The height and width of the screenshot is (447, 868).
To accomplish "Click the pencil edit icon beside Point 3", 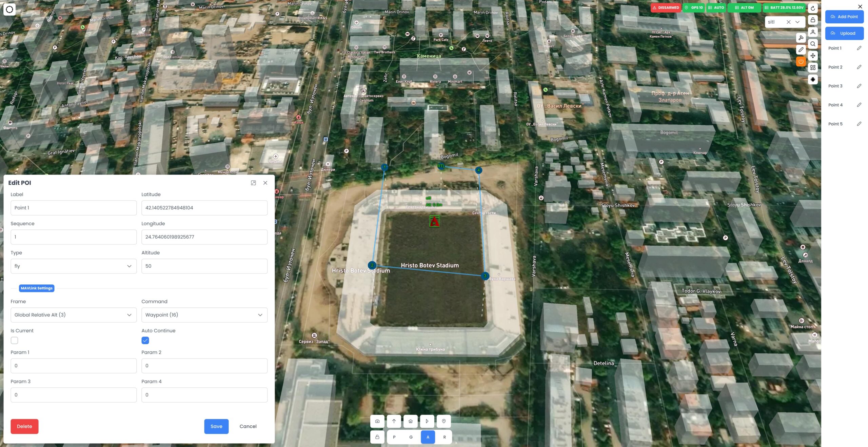I will click(x=859, y=86).
